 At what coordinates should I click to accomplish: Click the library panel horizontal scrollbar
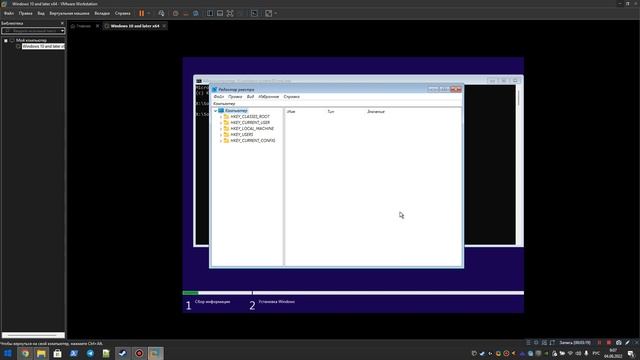click(33, 336)
